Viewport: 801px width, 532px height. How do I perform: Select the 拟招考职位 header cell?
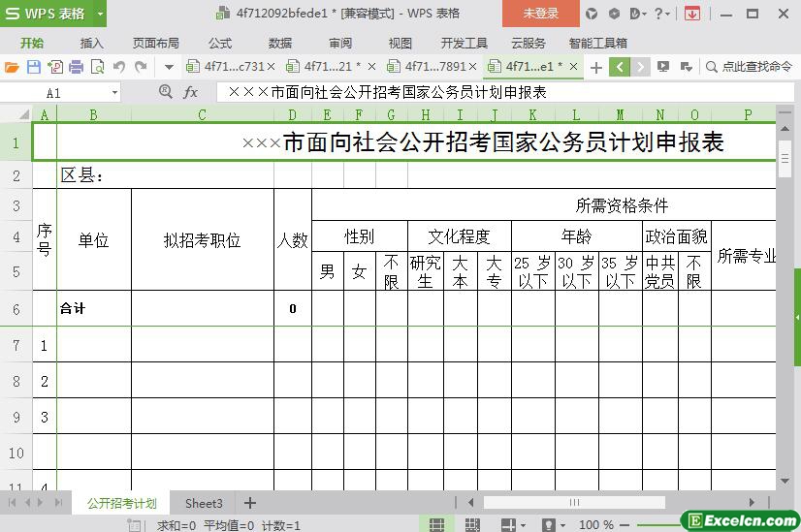203,240
